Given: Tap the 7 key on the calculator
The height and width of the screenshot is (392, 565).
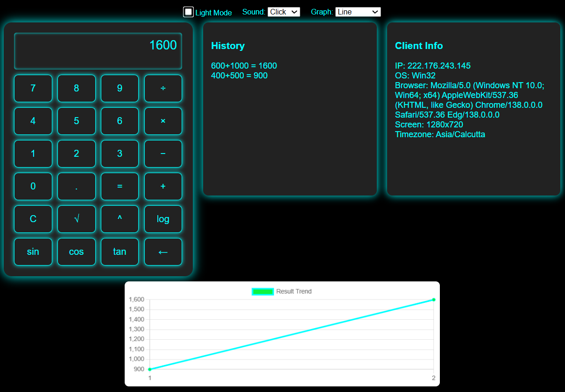Looking at the screenshot, I should 33,88.
